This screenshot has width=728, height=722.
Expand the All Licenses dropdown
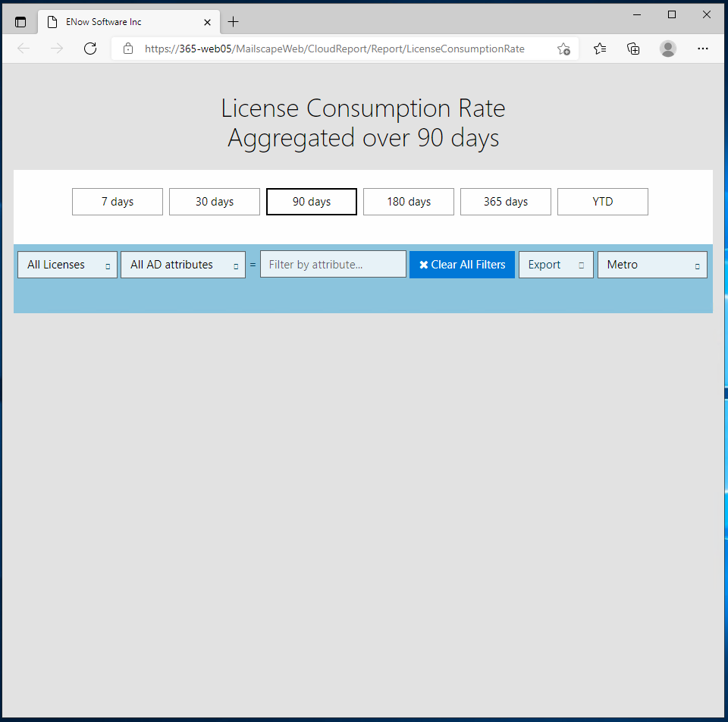click(67, 265)
